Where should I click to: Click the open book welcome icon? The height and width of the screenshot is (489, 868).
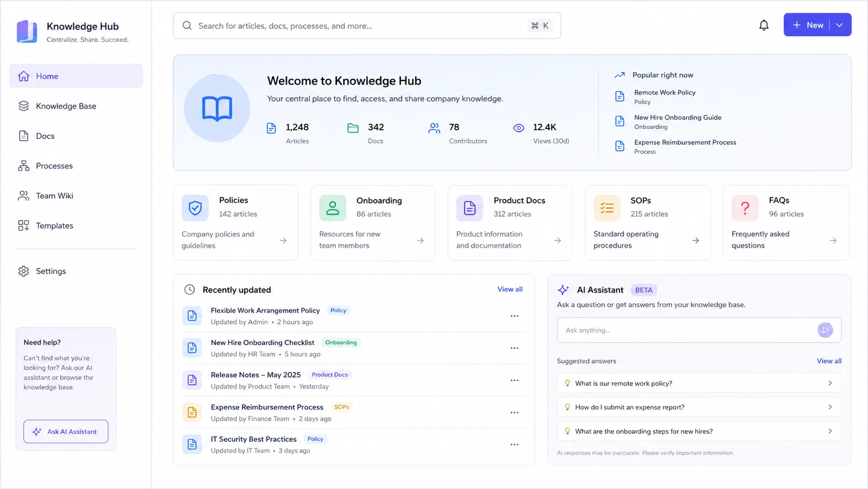(217, 108)
